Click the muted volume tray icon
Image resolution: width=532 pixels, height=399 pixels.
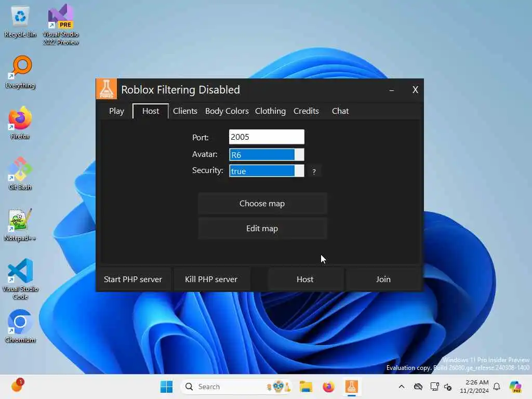tap(448, 387)
